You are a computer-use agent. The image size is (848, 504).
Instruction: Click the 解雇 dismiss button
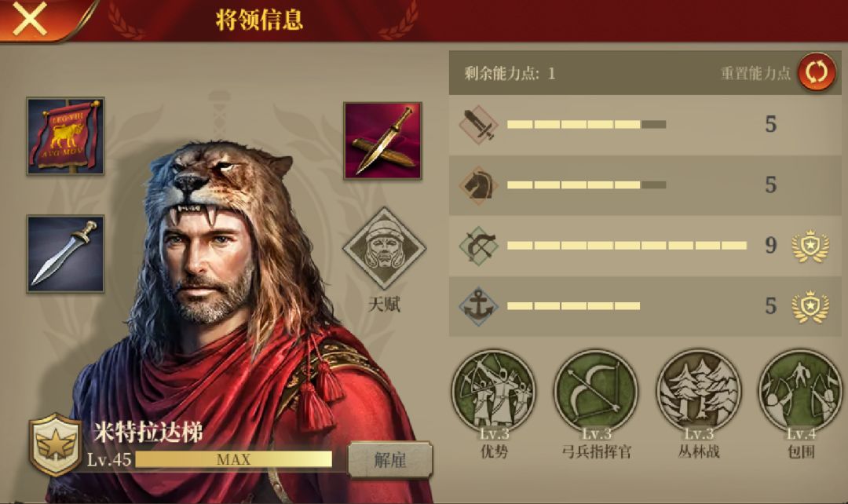(x=390, y=460)
